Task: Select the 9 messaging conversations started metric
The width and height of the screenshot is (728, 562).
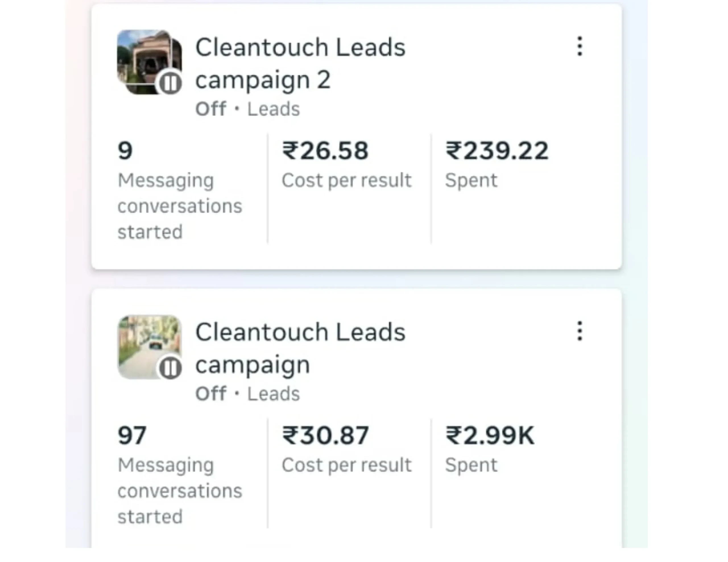Action: click(125, 151)
